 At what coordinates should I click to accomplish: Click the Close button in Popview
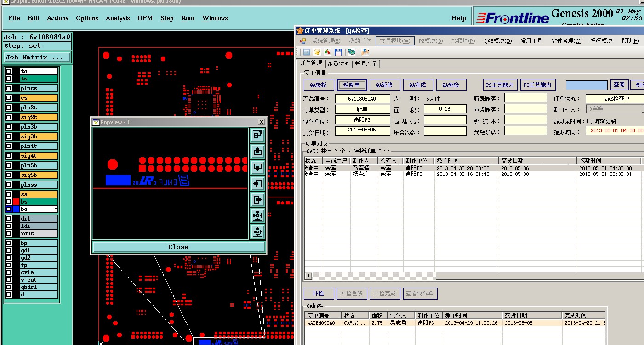pos(178,247)
